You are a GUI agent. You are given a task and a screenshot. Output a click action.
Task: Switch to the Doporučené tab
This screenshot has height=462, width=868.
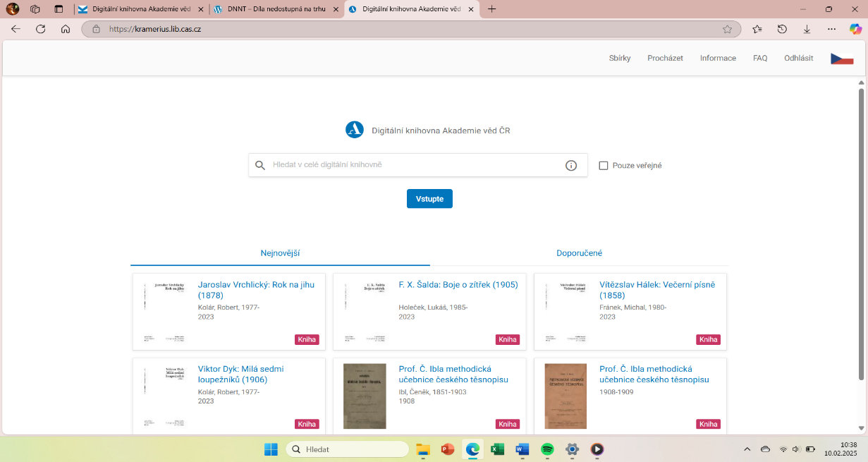[x=579, y=253]
